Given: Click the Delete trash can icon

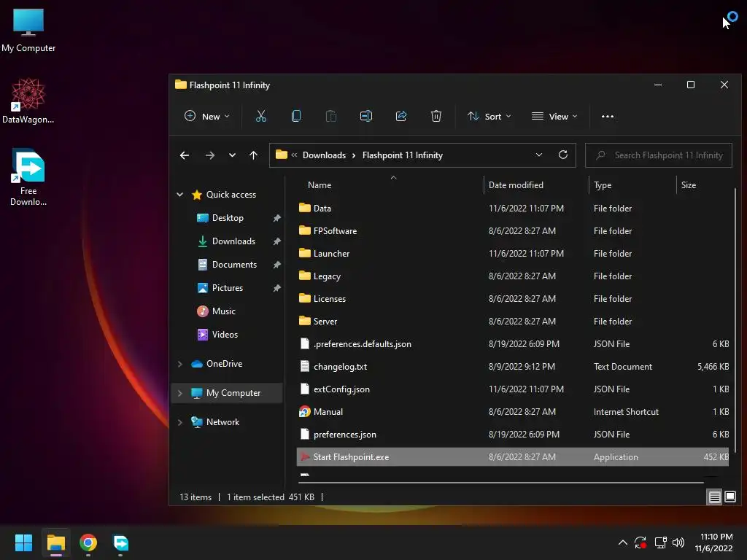Looking at the screenshot, I should [x=436, y=116].
